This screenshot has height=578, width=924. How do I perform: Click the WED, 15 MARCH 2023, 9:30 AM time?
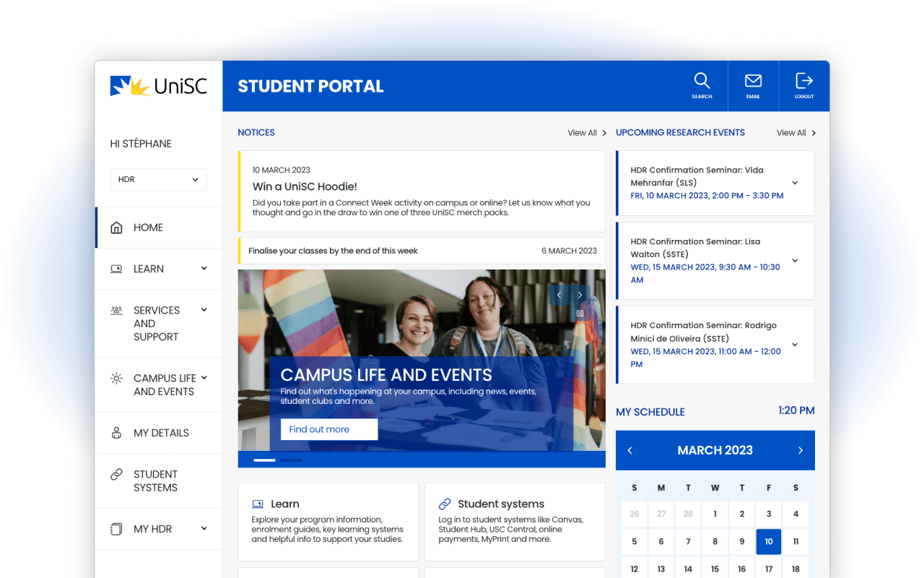[705, 273]
